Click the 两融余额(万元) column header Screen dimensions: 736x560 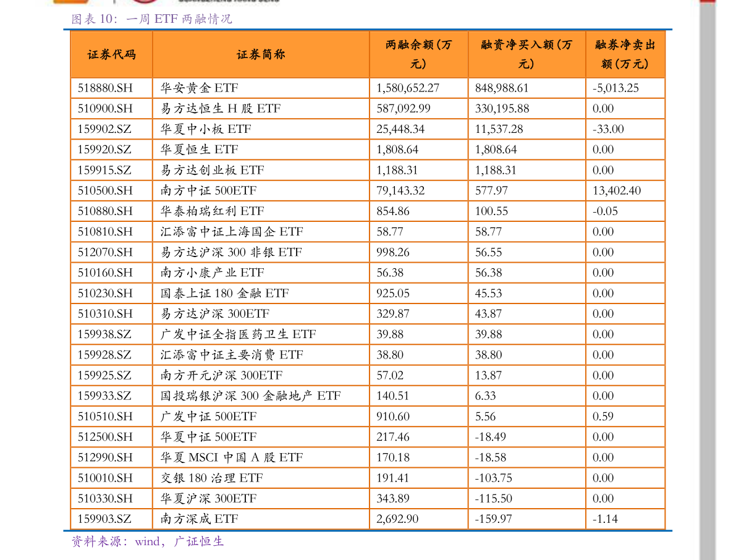coord(418,54)
